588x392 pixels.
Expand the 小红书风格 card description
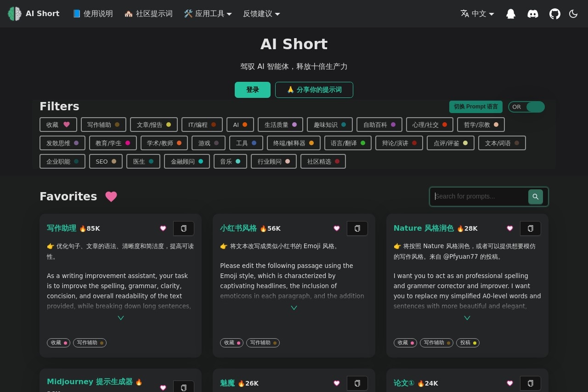pyautogui.click(x=294, y=307)
